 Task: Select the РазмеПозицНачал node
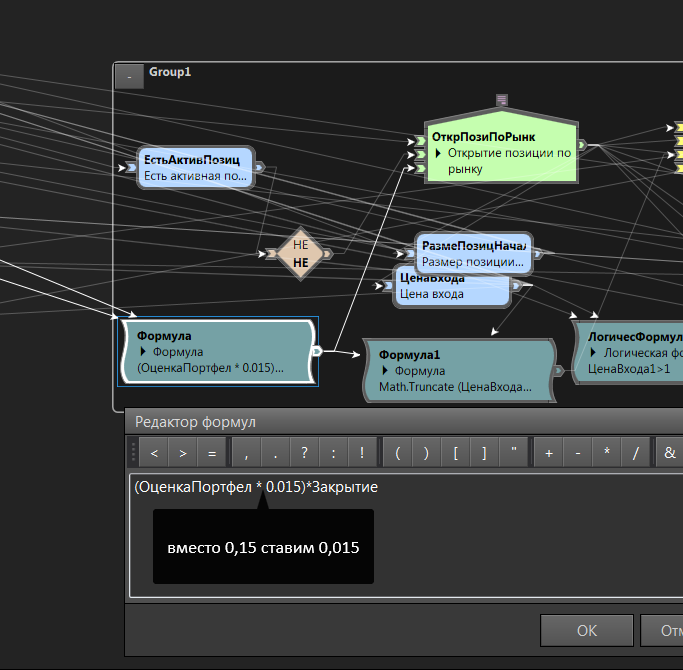pyautogui.click(x=473, y=254)
